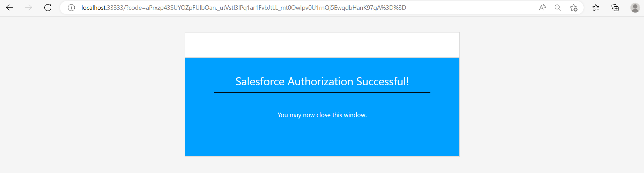Screen dimensions: 644x173
Task: View site information icon beside localhost
Action: [71, 8]
